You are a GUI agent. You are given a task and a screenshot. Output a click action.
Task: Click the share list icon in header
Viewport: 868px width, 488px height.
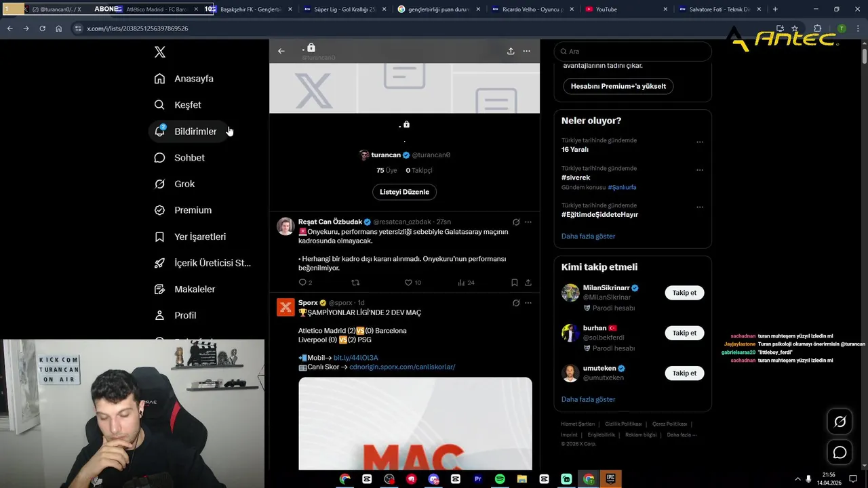point(511,51)
